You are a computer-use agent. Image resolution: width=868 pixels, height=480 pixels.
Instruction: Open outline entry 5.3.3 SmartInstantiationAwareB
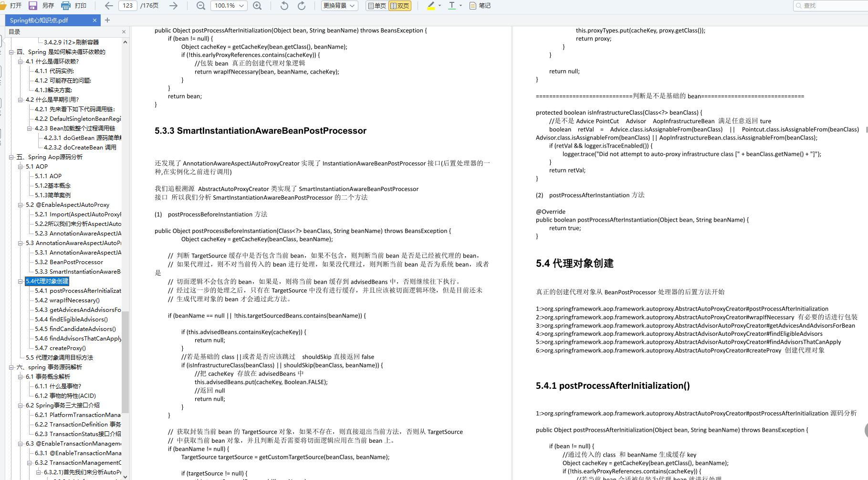[x=78, y=272]
